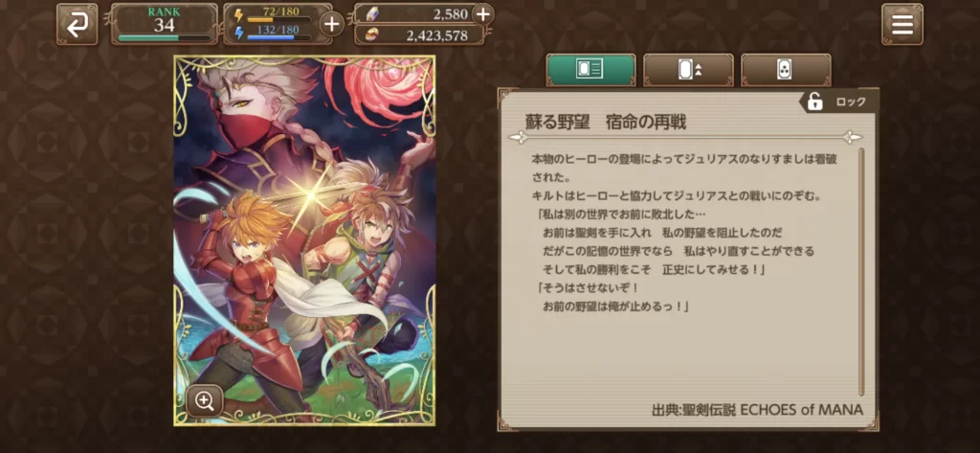Click the 2,423,578 gold amount
Screen dimensions: 980x453
pos(436,35)
